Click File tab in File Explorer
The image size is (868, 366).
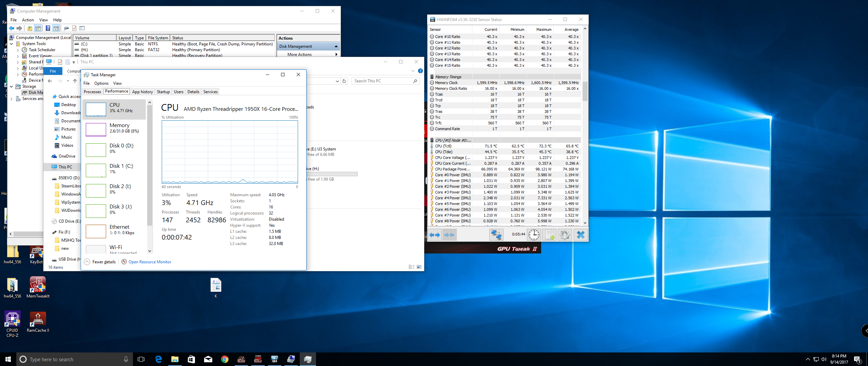[x=53, y=71]
